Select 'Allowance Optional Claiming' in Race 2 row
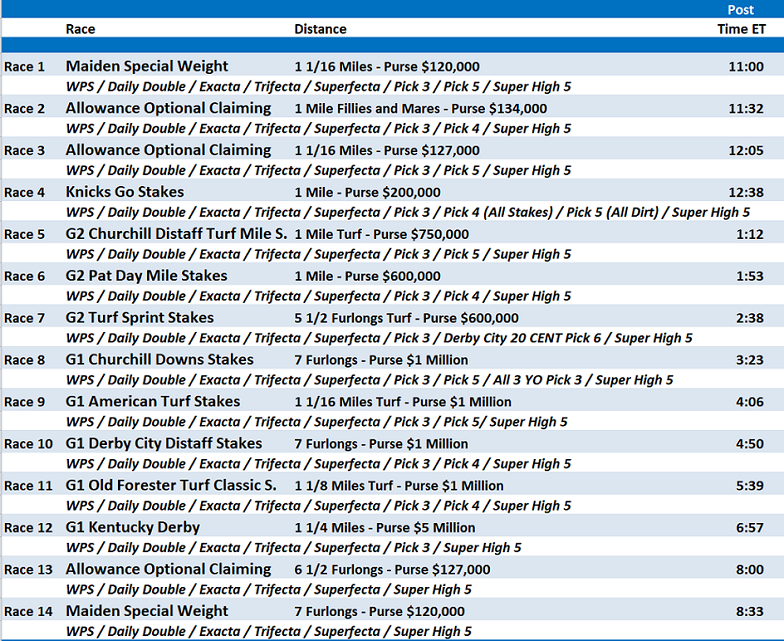This screenshot has height=641, width=784. tap(168, 108)
